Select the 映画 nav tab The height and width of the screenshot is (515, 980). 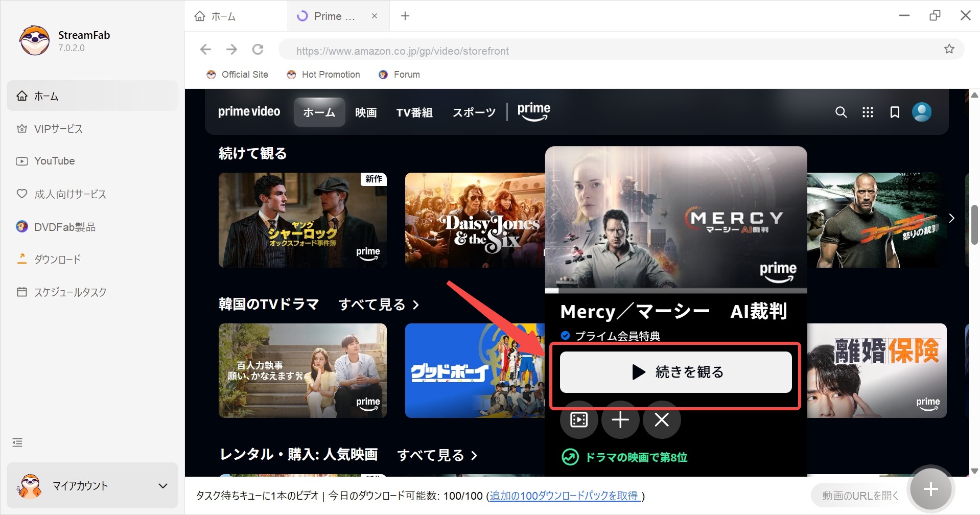(x=366, y=112)
